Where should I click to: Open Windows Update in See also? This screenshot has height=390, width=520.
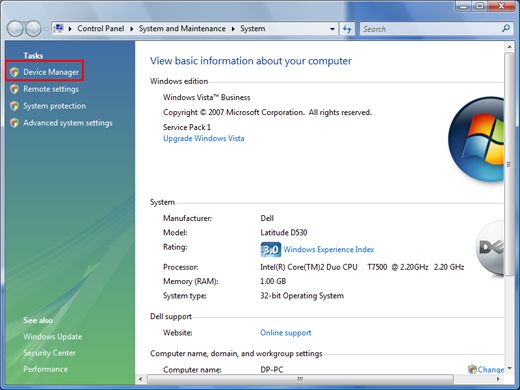click(x=53, y=337)
